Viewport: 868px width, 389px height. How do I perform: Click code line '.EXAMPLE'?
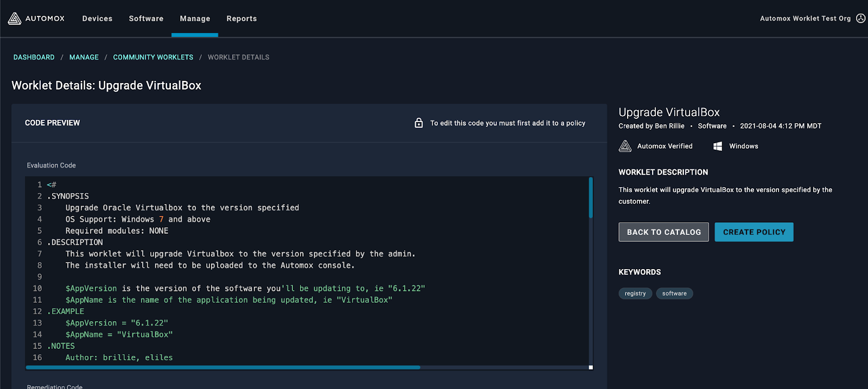pos(66,311)
